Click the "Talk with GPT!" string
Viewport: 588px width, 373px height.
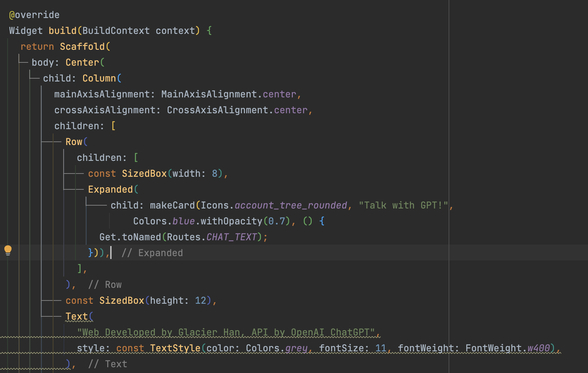click(403, 205)
